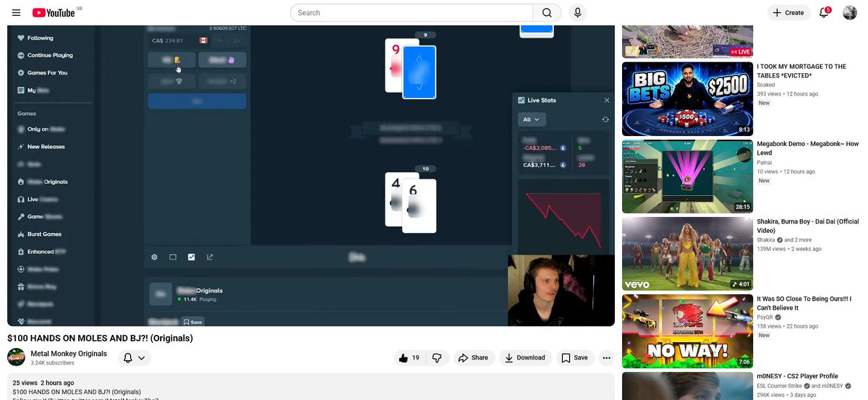Open the All dropdown in Live Stats
The width and height of the screenshot is (868, 400).
(x=532, y=119)
